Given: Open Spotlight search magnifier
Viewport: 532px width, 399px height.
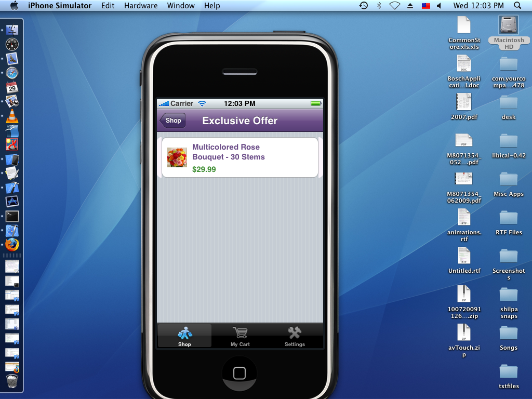Looking at the screenshot, I should pyautogui.click(x=517, y=5).
